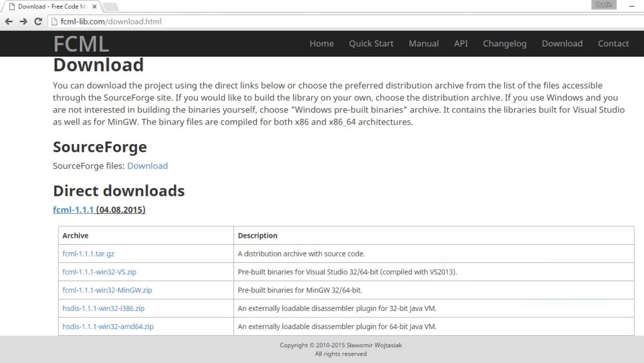
Task: Download fcml-1.1.1-win32-VS.zip
Action: tap(99, 272)
